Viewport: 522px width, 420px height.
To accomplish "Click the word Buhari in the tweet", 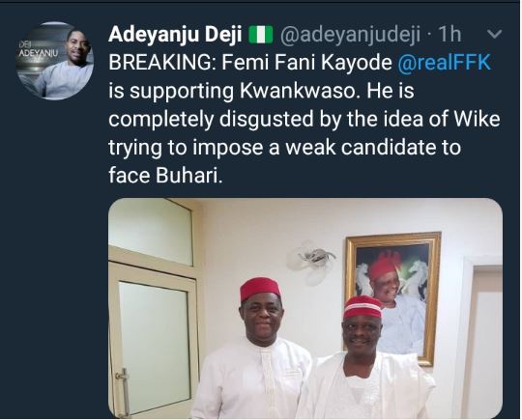I will pos(188,176).
